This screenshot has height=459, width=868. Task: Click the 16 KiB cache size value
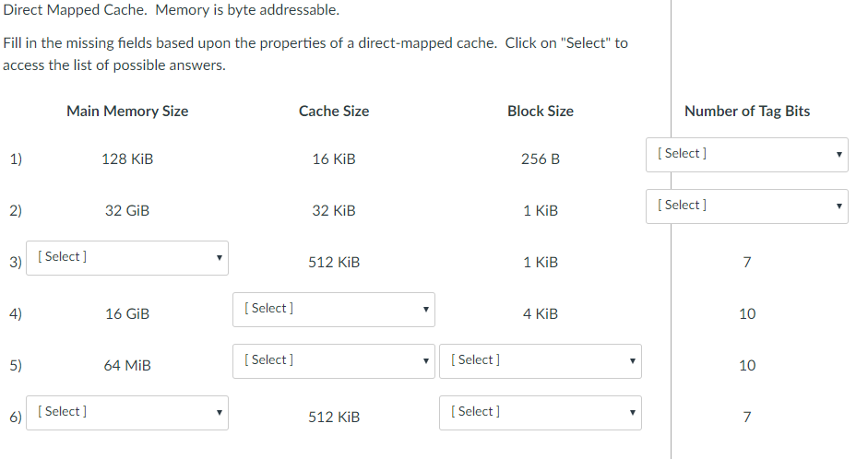(x=334, y=159)
